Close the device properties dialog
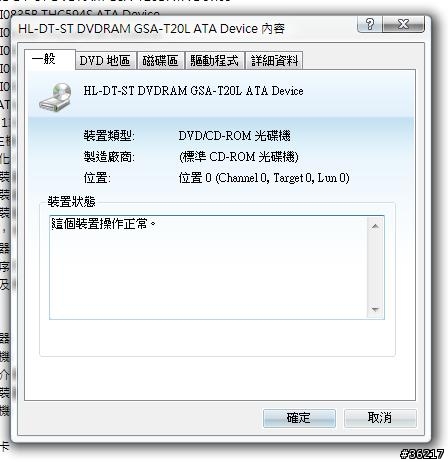 403,24
